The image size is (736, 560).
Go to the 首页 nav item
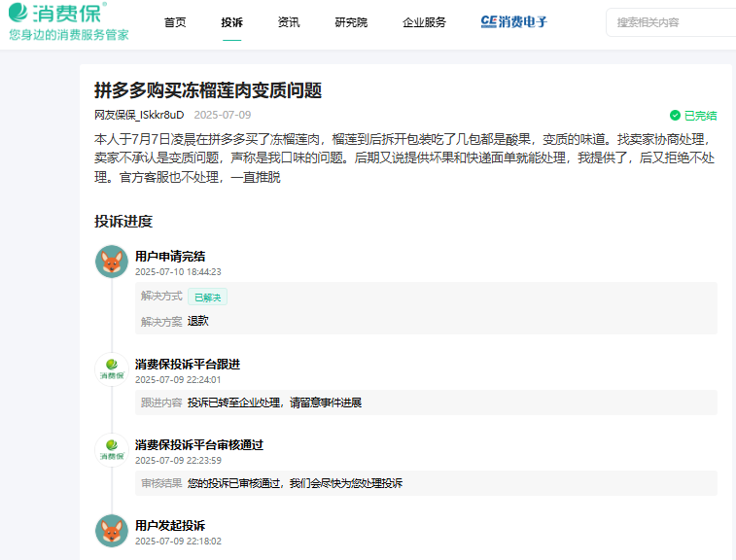click(175, 22)
